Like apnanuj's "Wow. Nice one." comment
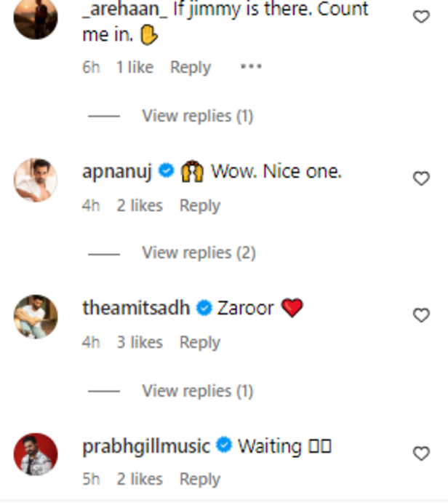The image size is (448, 503). coord(421,178)
